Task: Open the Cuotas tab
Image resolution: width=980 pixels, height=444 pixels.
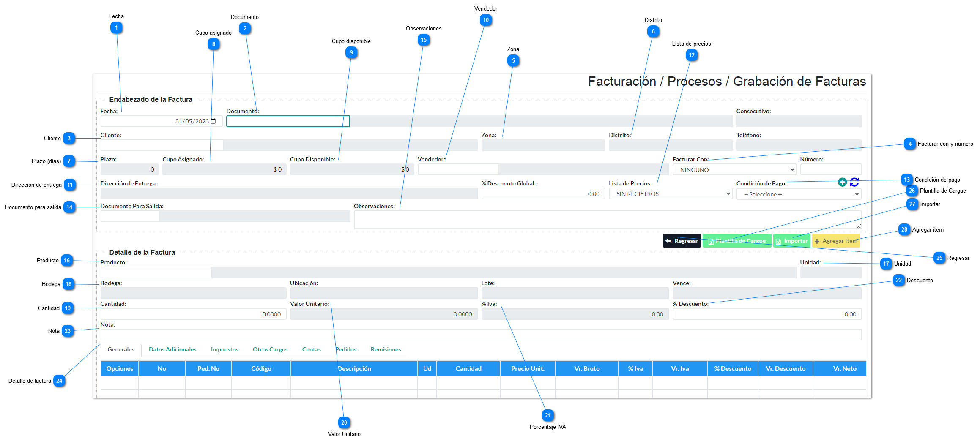Action: [312, 350]
